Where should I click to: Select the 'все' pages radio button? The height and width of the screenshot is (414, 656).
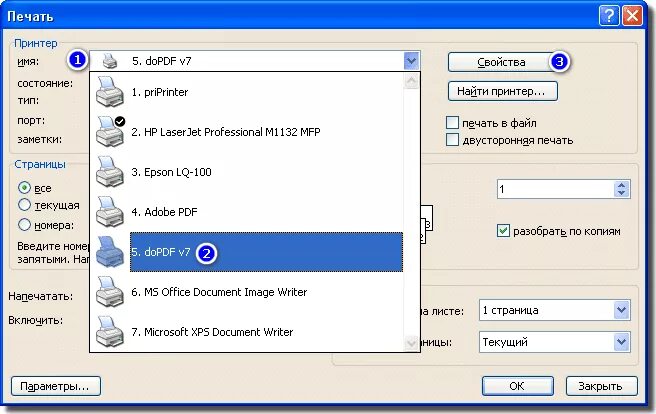(24, 188)
